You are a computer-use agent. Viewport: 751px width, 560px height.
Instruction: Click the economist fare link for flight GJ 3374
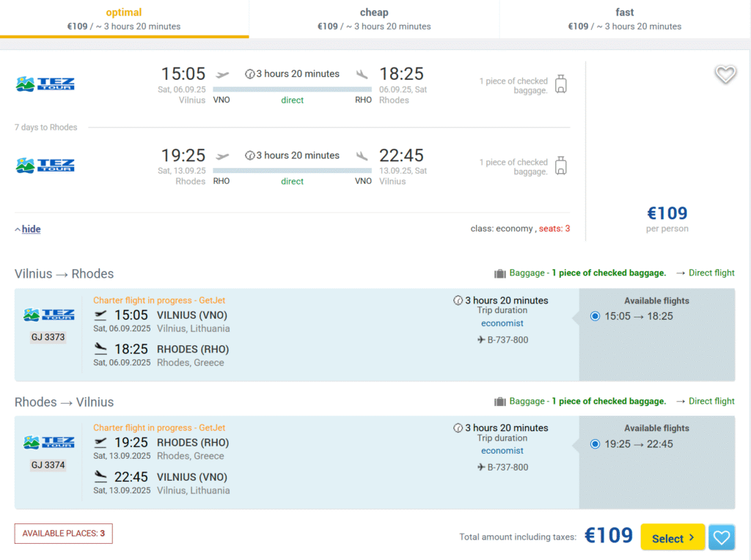point(502,451)
